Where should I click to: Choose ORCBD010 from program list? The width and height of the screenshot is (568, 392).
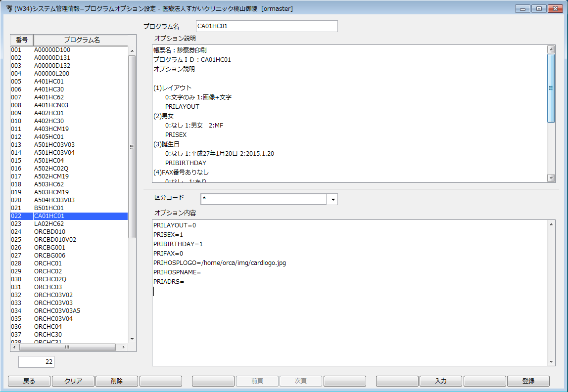click(x=49, y=232)
